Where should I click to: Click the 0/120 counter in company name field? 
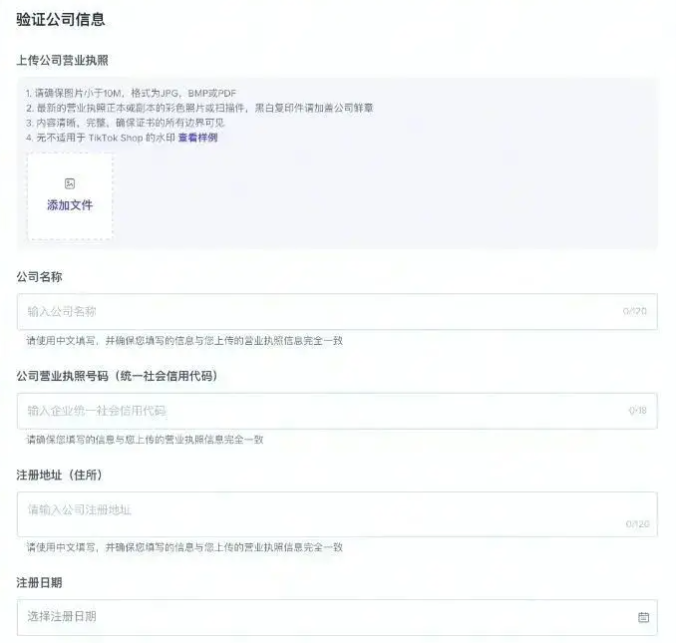(x=634, y=312)
